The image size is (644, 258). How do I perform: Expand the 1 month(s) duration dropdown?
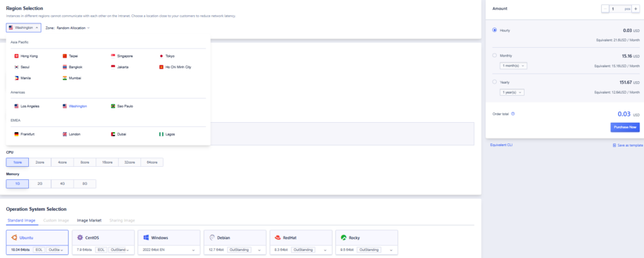click(513, 65)
